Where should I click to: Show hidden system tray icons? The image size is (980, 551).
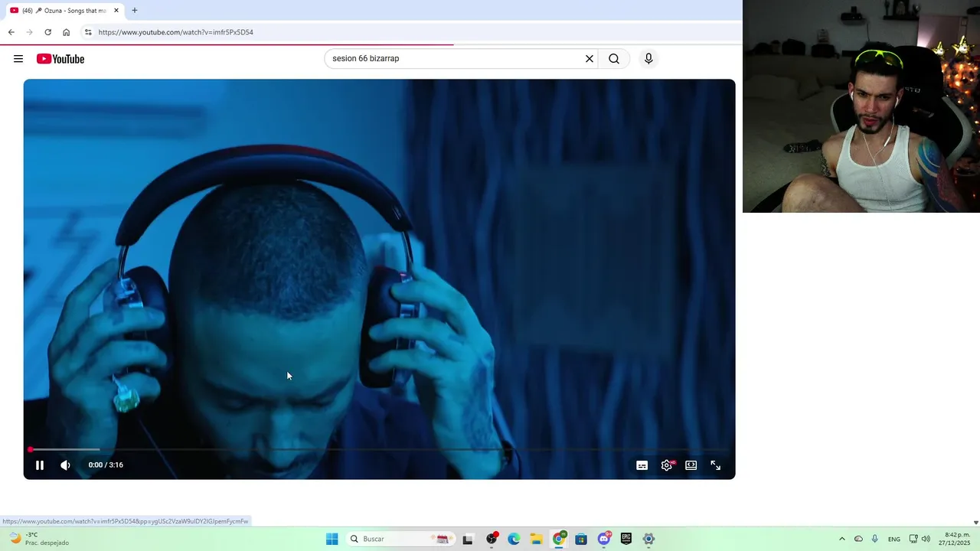point(842,539)
